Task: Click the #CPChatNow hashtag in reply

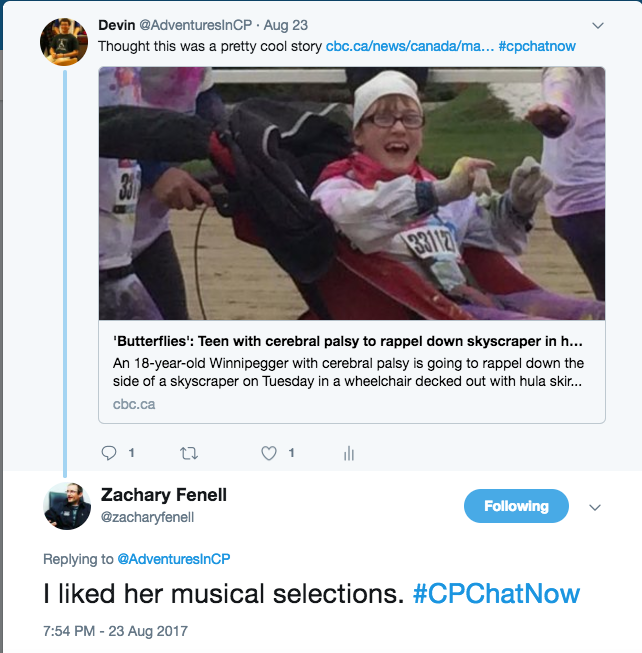Action: (x=496, y=594)
